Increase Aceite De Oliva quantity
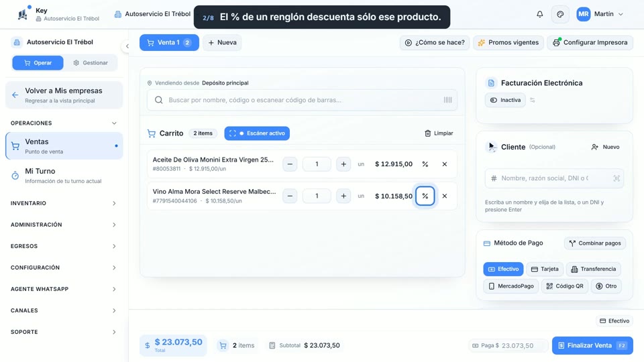This screenshot has height=362, width=644. click(x=343, y=164)
